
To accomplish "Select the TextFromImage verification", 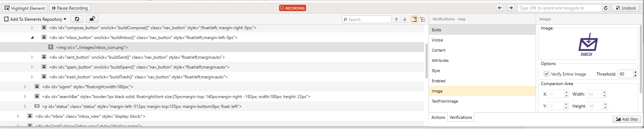I will click(x=482, y=101).
